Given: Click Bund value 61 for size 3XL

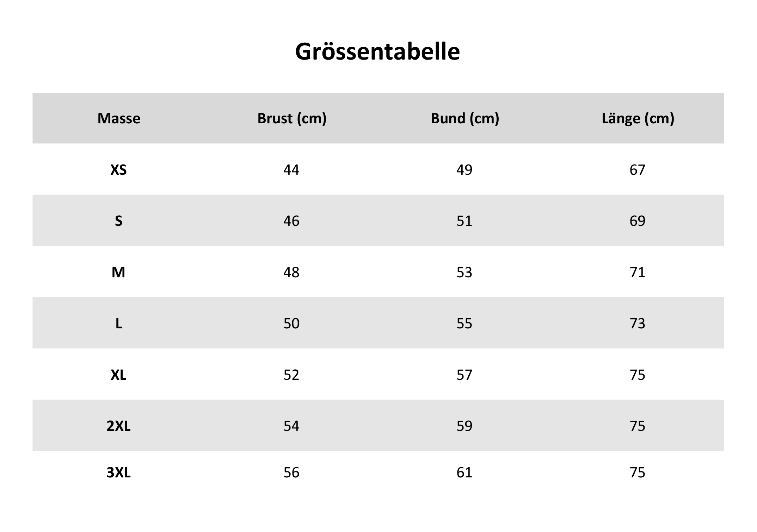Looking at the screenshot, I should tap(464, 472).
